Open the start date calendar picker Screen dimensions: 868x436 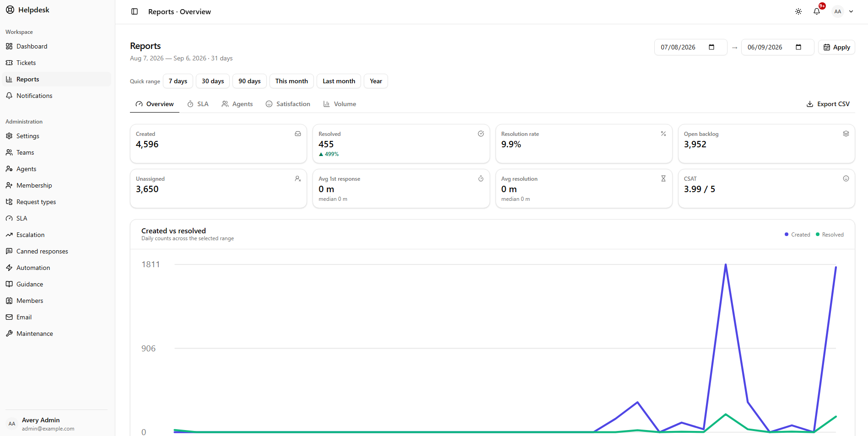[x=712, y=47]
